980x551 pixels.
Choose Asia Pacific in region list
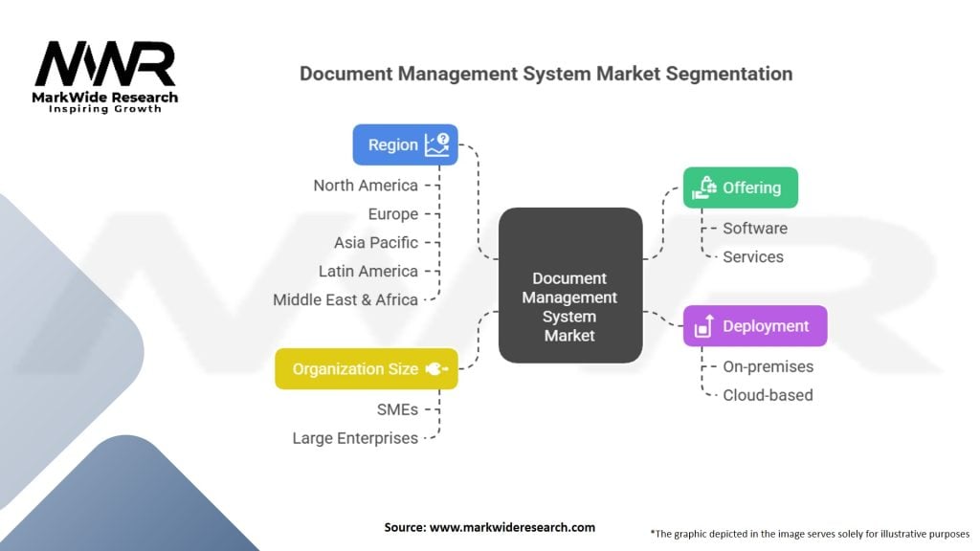375,243
